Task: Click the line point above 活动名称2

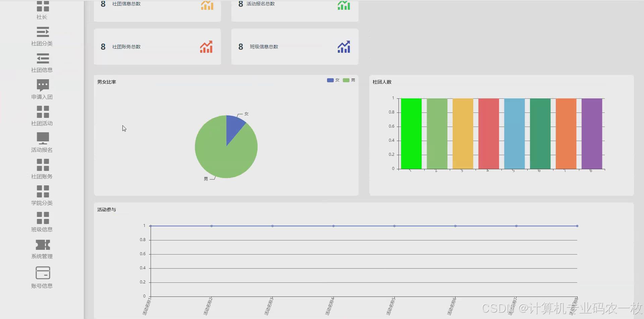Action: (212, 226)
